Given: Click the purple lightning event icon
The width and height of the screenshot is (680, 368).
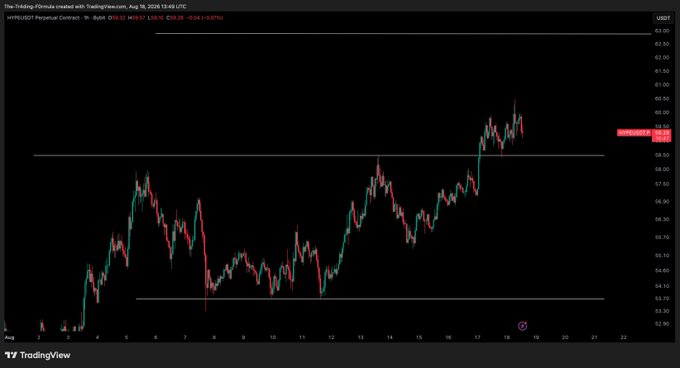Looking at the screenshot, I should coord(523,326).
